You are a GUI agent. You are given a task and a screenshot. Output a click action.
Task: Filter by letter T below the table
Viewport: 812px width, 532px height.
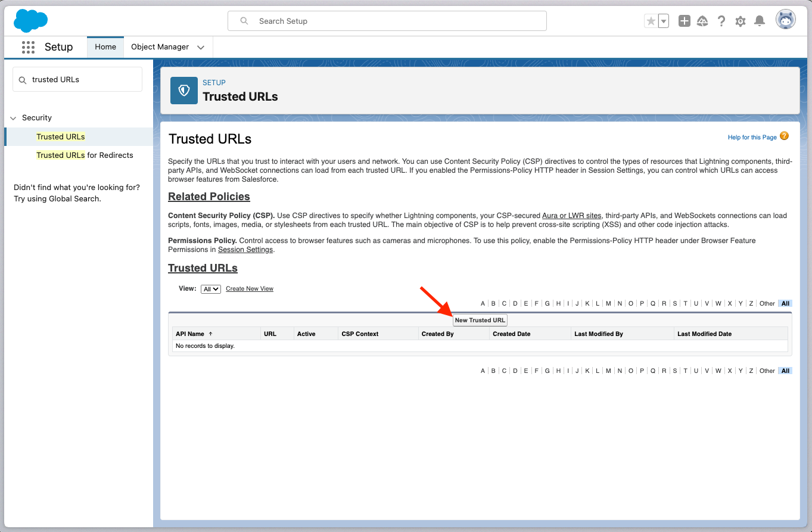685,371
